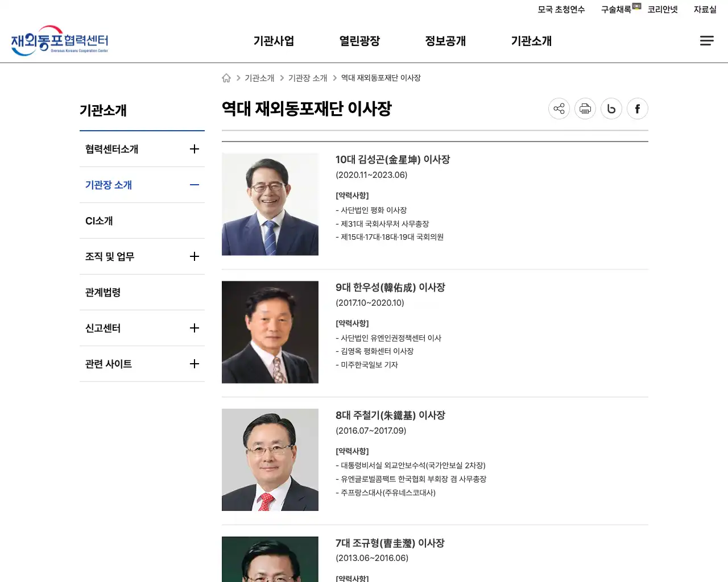Expand 협력센터소개 submenu plus
The height and width of the screenshot is (582, 728).
pyautogui.click(x=195, y=149)
